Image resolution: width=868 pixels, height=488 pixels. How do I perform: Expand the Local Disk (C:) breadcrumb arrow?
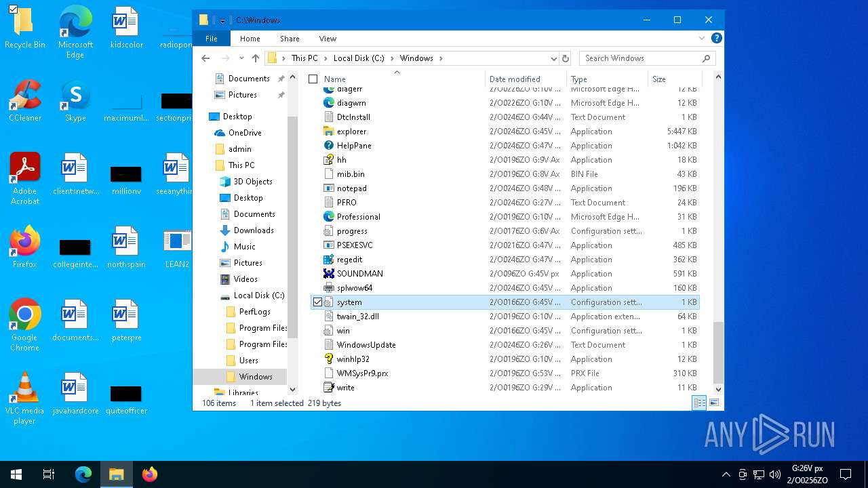[391, 58]
